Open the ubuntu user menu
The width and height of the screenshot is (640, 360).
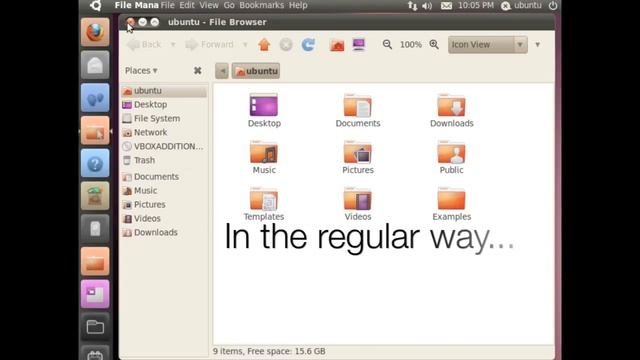[521, 6]
